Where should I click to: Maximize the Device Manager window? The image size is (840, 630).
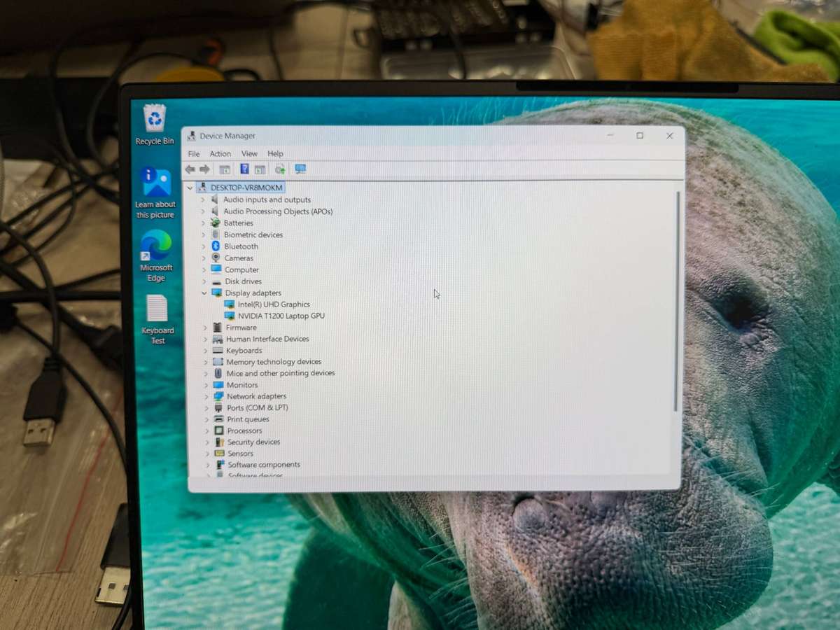[640, 136]
